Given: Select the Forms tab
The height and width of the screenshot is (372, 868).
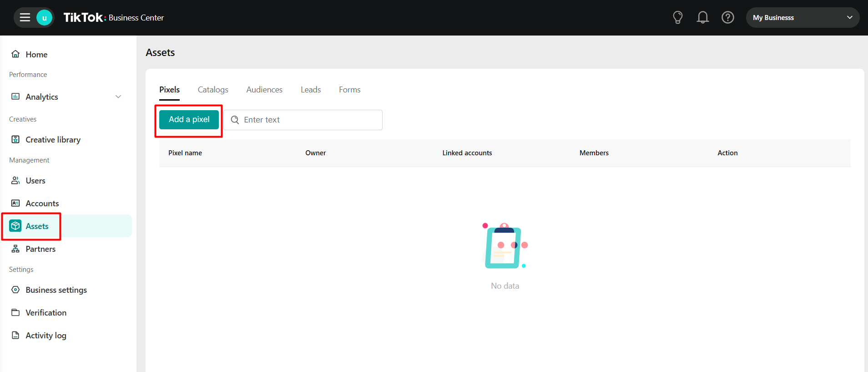Looking at the screenshot, I should (x=349, y=90).
